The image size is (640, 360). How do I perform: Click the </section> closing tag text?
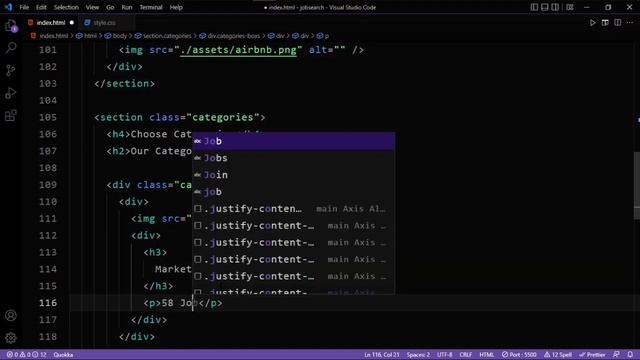[x=124, y=84]
